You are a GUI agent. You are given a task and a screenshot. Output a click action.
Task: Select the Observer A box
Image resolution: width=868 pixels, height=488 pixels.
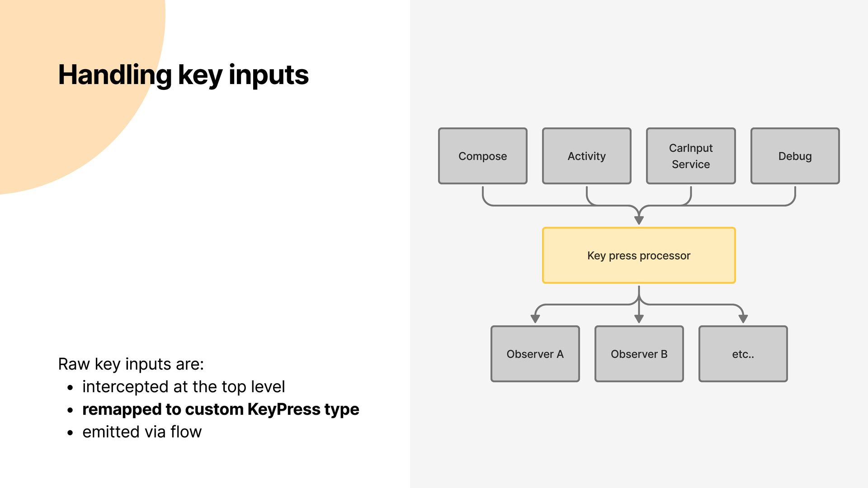tap(535, 354)
